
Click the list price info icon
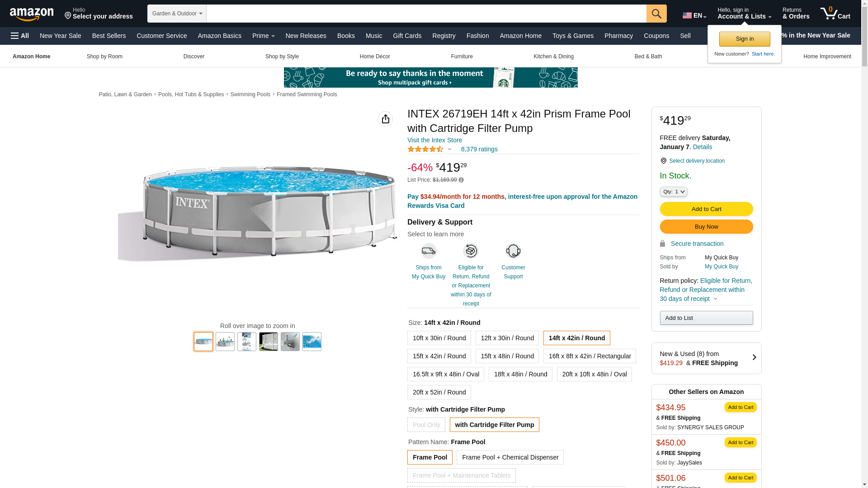point(461,180)
